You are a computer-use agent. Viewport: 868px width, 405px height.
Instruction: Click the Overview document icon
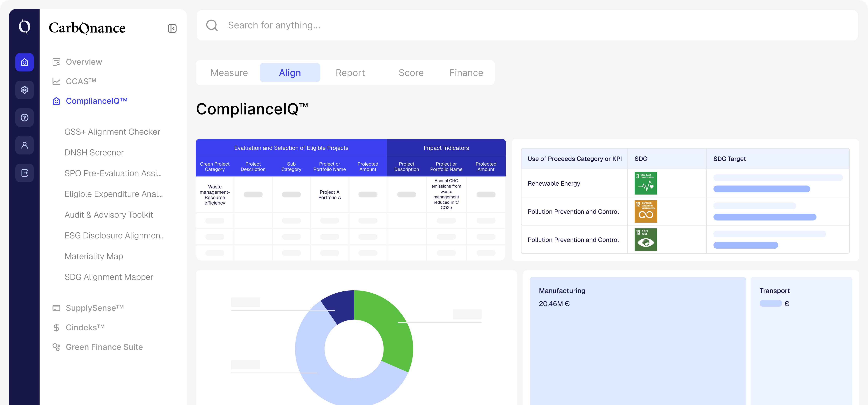pos(56,62)
